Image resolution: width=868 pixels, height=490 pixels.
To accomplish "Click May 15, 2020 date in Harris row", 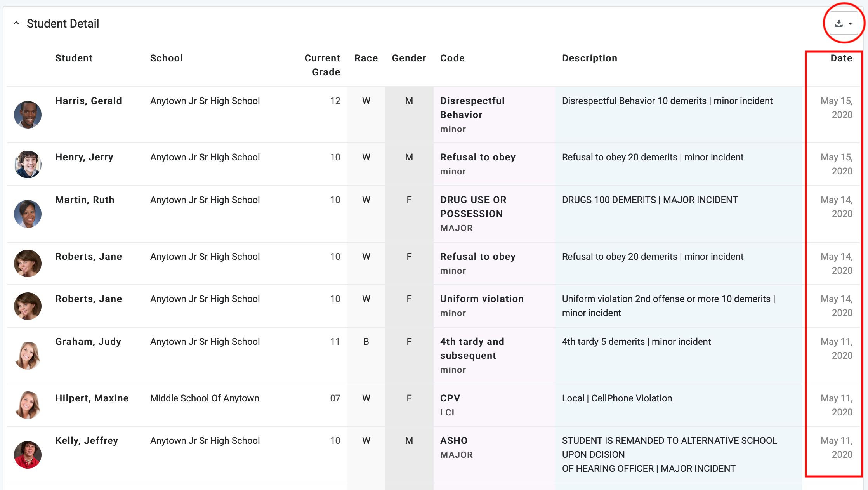I will tap(837, 108).
